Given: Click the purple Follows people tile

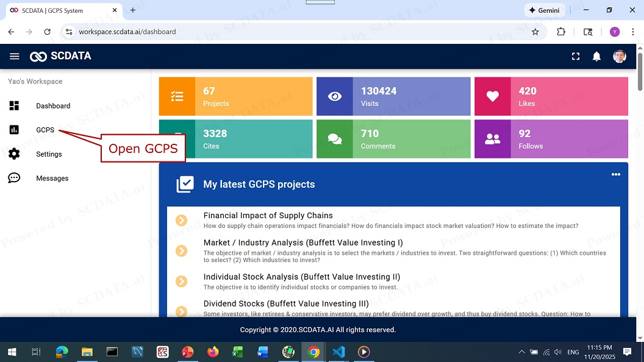Looking at the screenshot, I should point(492,139).
